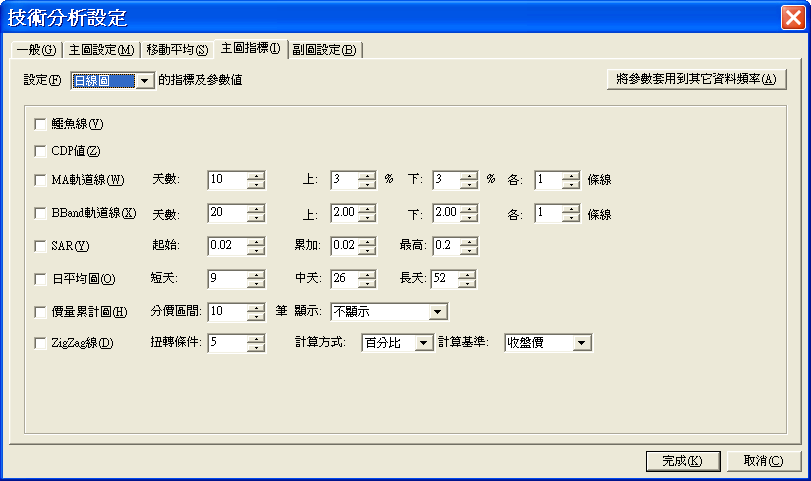
Task: Open the 副圖設定 tab
Action: [x=324, y=50]
